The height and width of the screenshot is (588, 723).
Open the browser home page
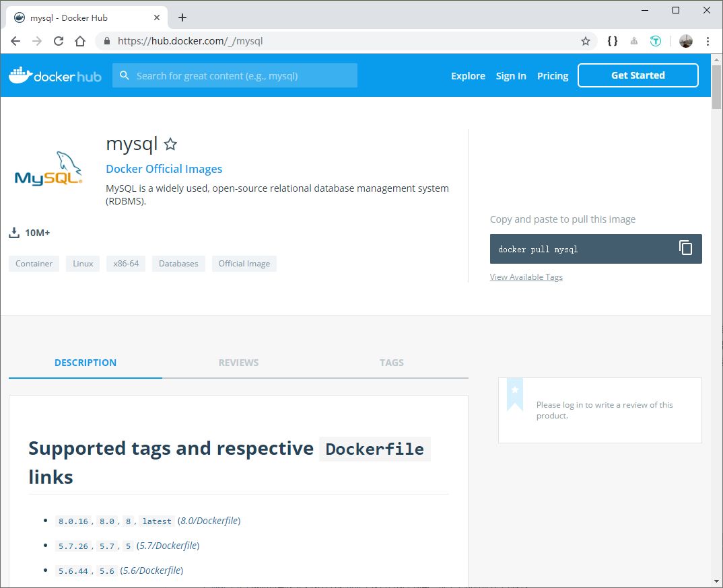click(80, 41)
